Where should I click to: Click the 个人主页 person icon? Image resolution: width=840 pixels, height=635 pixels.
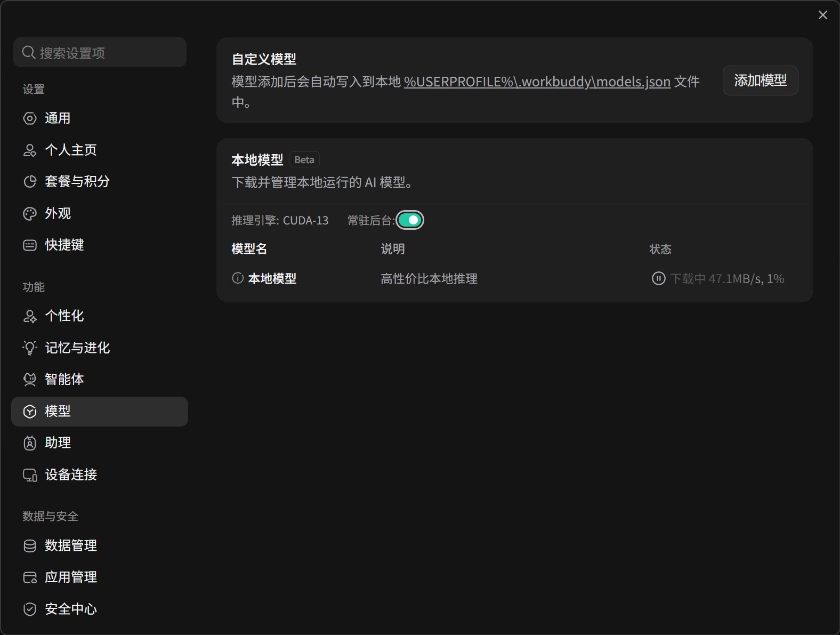[x=30, y=150]
